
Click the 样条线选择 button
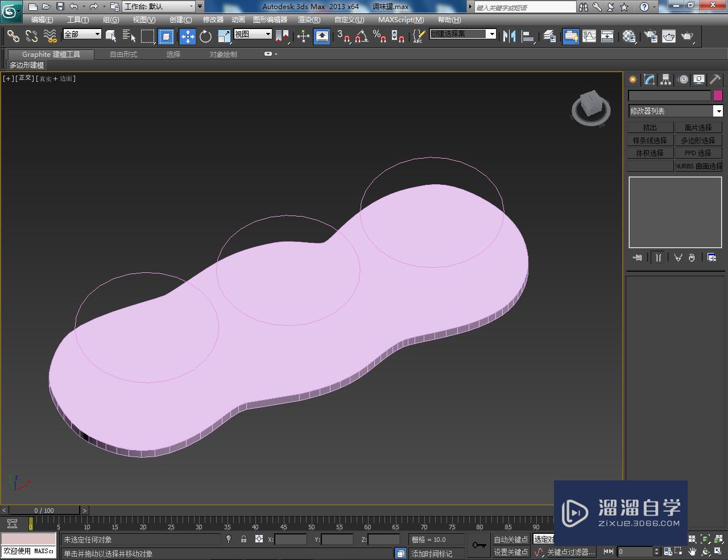(x=650, y=140)
